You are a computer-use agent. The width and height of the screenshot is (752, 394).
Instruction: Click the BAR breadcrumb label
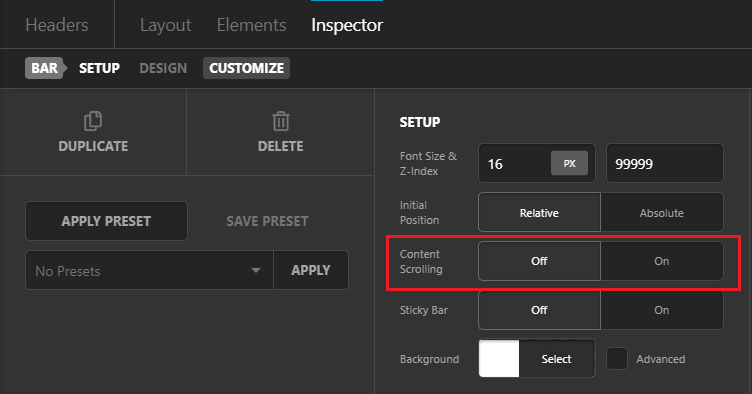tap(45, 68)
